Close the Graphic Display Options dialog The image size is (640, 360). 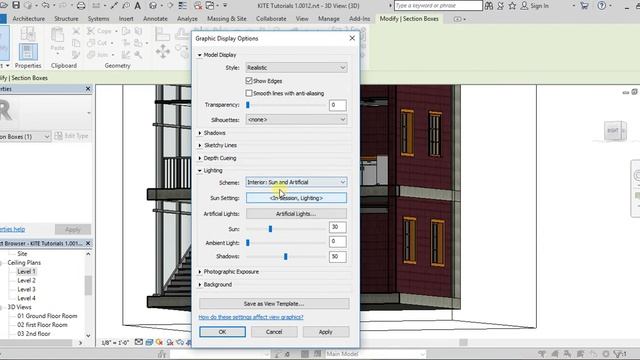(x=352, y=38)
